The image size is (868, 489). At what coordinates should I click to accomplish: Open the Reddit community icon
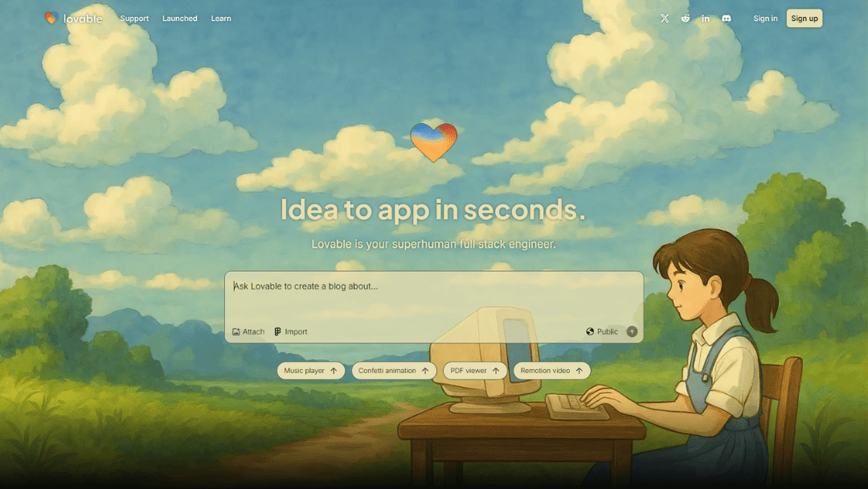(x=686, y=18)
